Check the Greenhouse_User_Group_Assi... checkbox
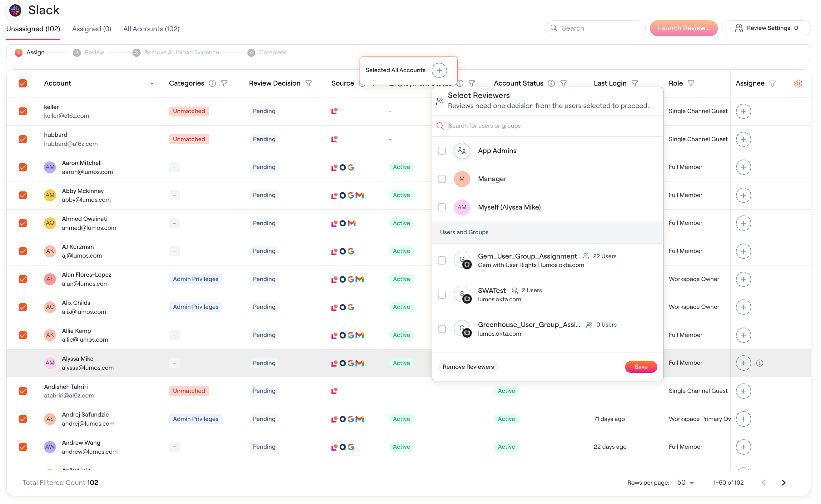 coord(442,329)
